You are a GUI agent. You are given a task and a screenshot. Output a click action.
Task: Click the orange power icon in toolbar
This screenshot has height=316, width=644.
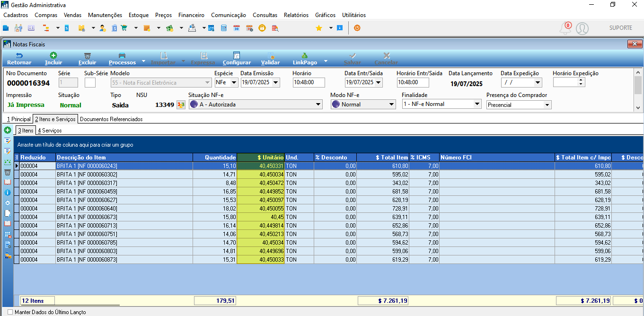[357, 28]
